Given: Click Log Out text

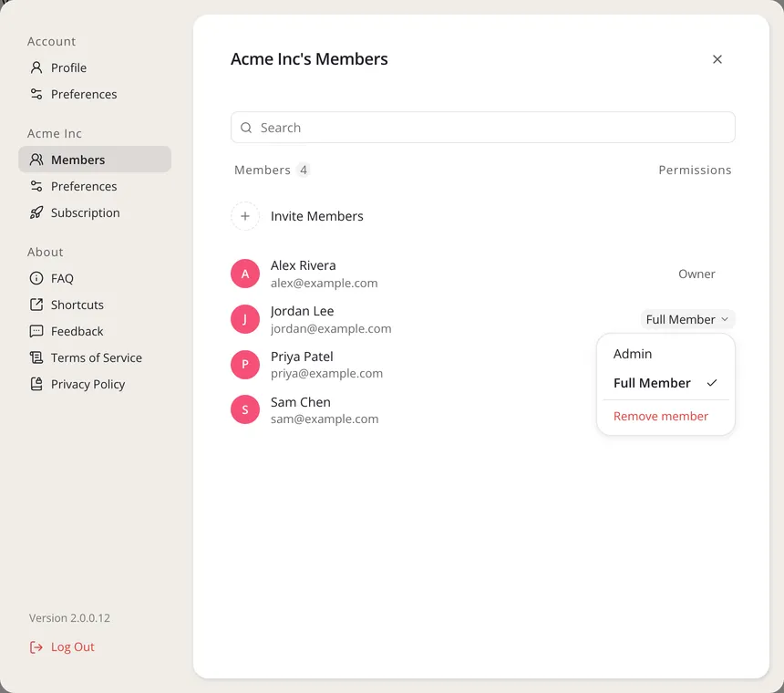Looking at the screenshot, I should click(x=73, y=647).
